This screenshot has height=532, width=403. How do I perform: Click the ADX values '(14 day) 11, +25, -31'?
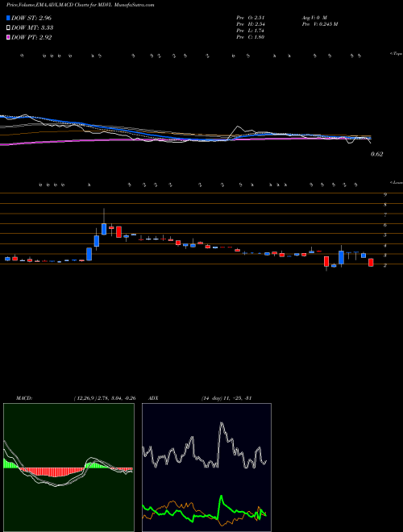[x=226, y=398]
